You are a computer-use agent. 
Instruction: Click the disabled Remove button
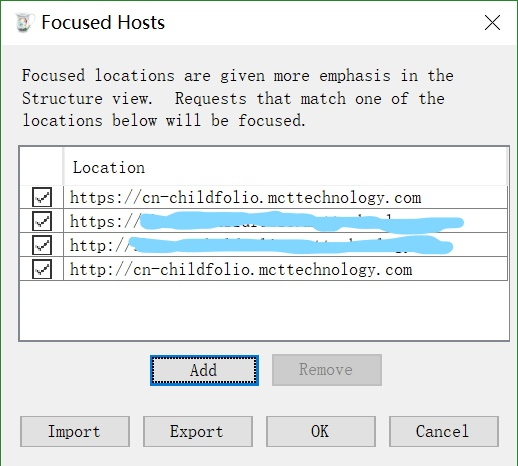pos(327,370)
